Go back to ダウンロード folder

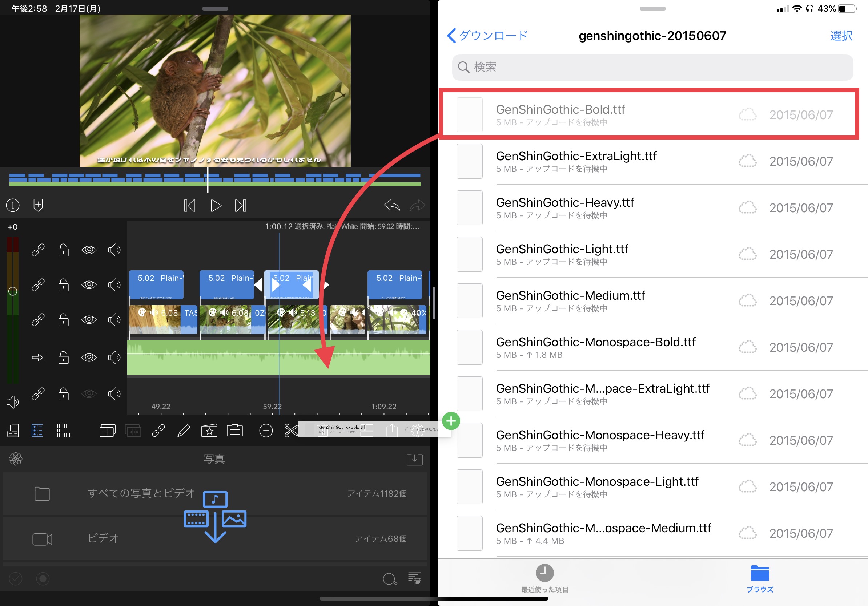point(488,36)
